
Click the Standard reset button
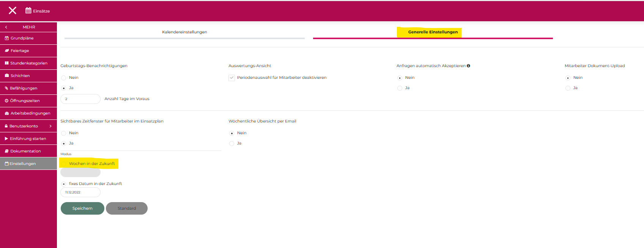pyautogui.click(x=126, y=209)
